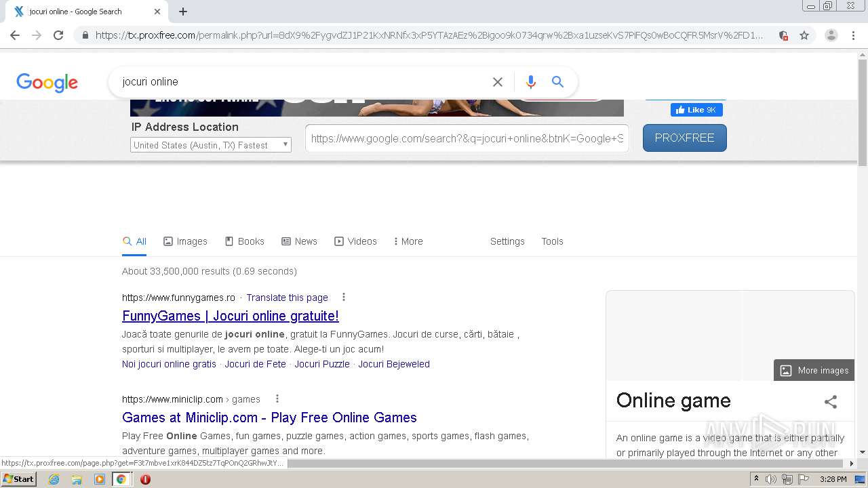868x488 pixels.
Task: Click the blocked content indicator icon
Action: (783, 35)
